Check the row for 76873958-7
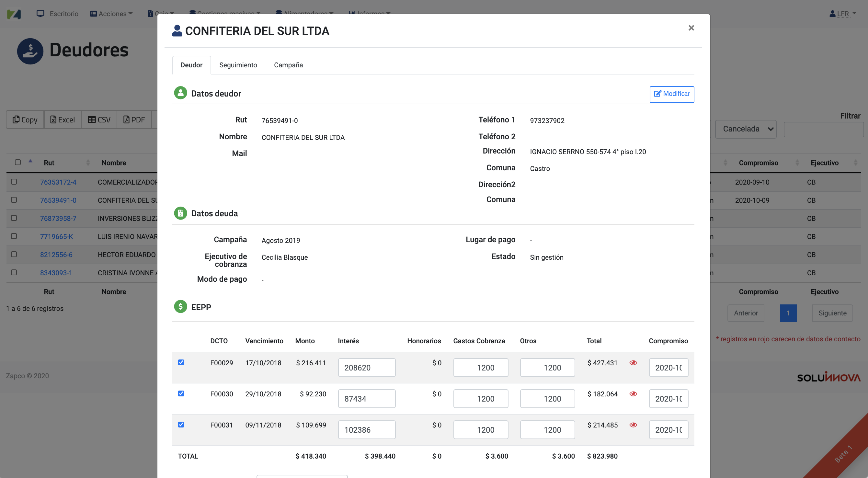This screenshot has height=478, width=868. (x=14, y=218)
